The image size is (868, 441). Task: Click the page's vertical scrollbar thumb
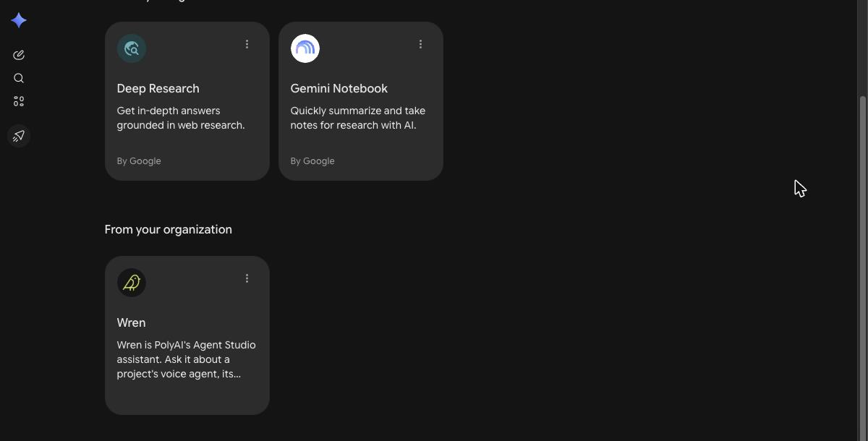point(862,267)
